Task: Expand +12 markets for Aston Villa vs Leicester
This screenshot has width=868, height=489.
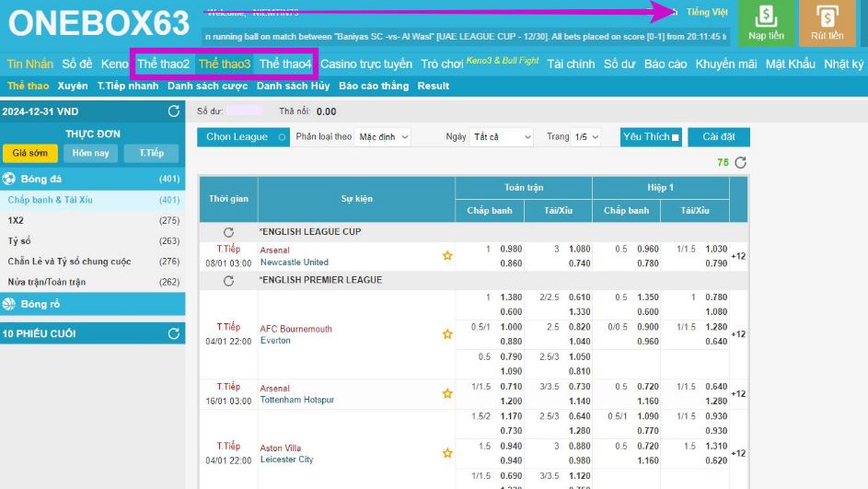Action: point(738,453)
